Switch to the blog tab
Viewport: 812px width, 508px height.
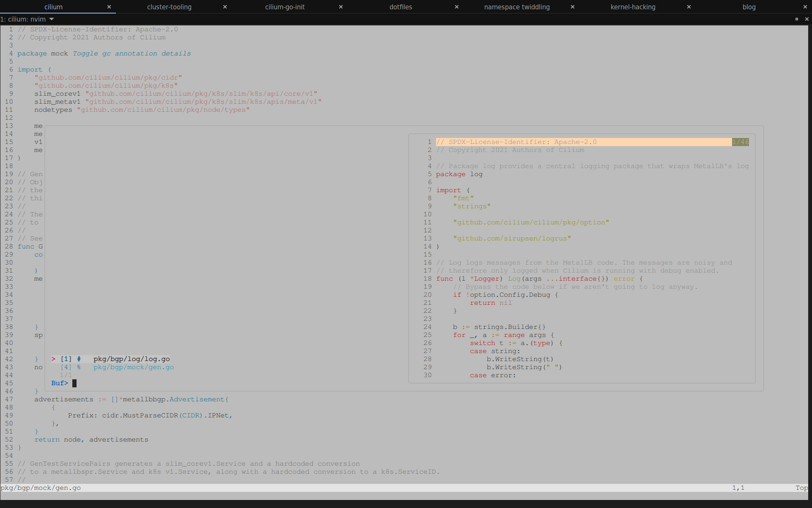click(749, 7)
